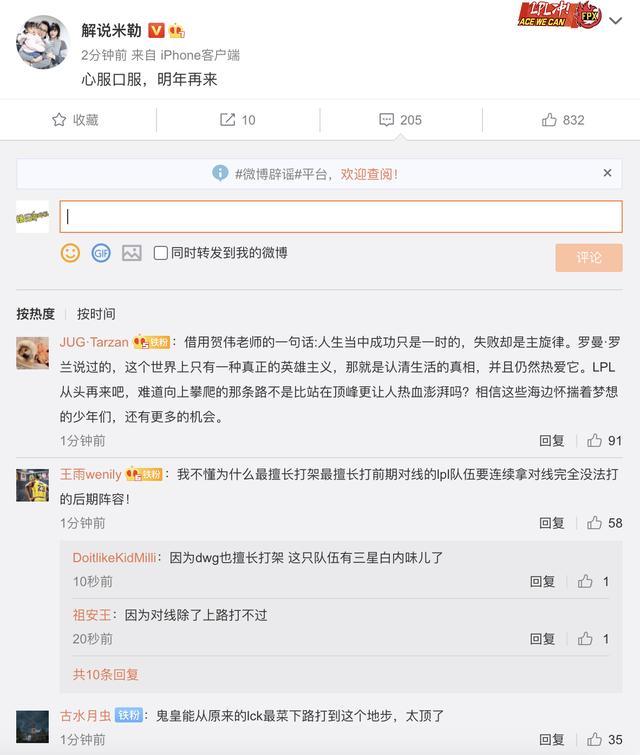Like JUG·Tarzan's comment with 91 likes
The width and height of the screenshot is (640, 755).
pos(594,440)
